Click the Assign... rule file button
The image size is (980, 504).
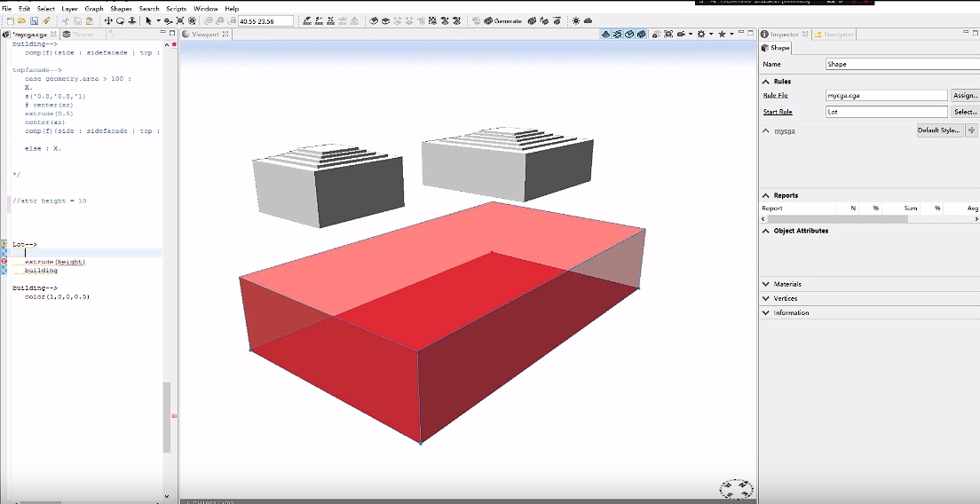tap(964, 95)
